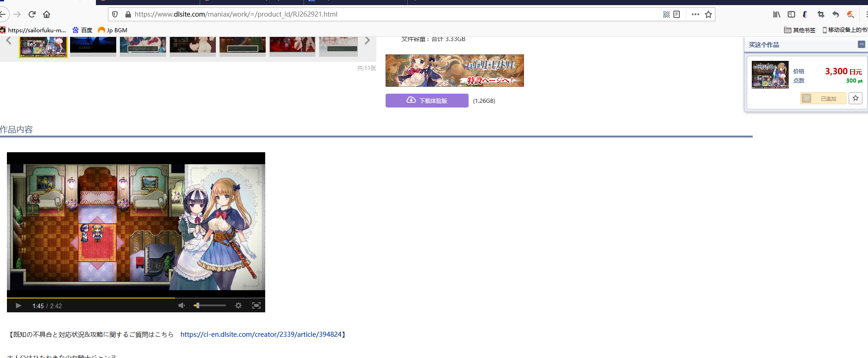Open the product image in purchase panel
868x358 pixels.
(x=770, y=75)
